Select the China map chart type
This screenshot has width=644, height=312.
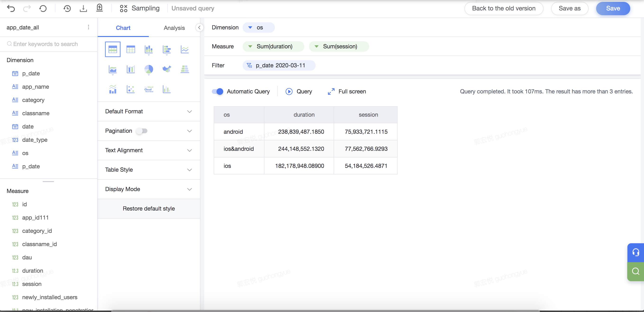coord(167,69)
